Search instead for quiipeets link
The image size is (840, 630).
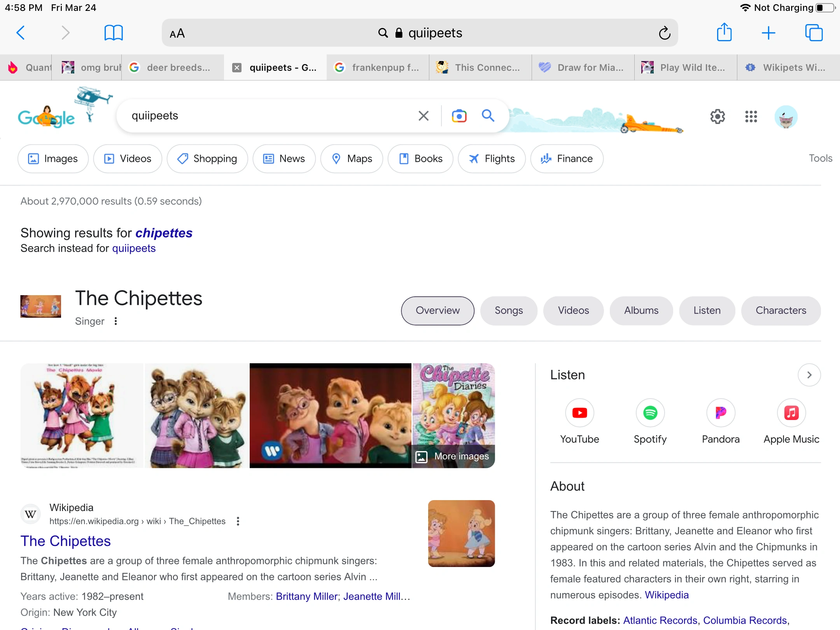(134, 248)
